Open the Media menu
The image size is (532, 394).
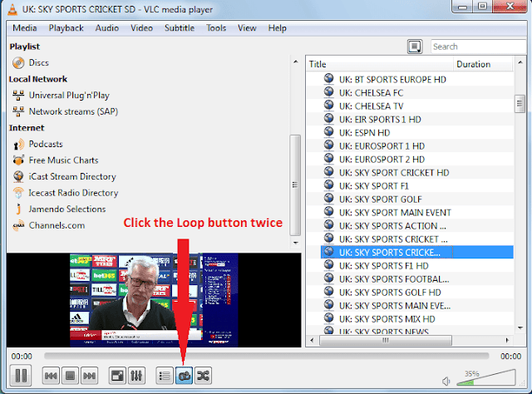[25, 27]
